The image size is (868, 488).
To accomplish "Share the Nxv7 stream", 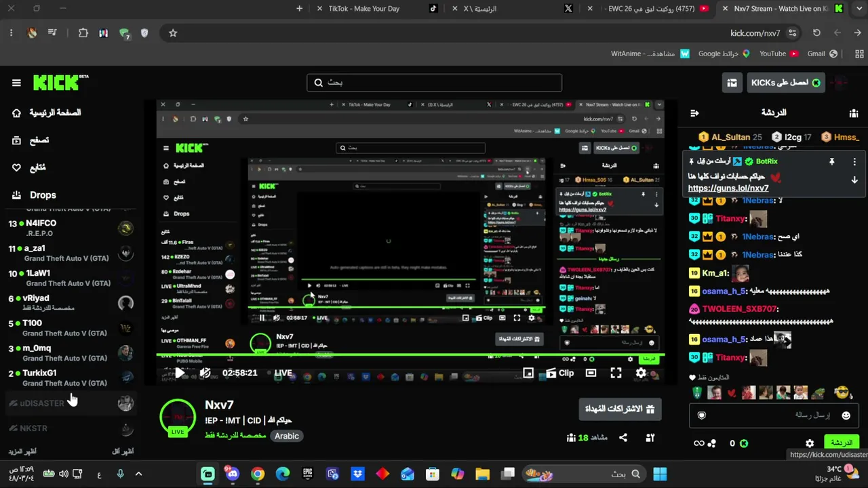I will click(x=623, y=438).
